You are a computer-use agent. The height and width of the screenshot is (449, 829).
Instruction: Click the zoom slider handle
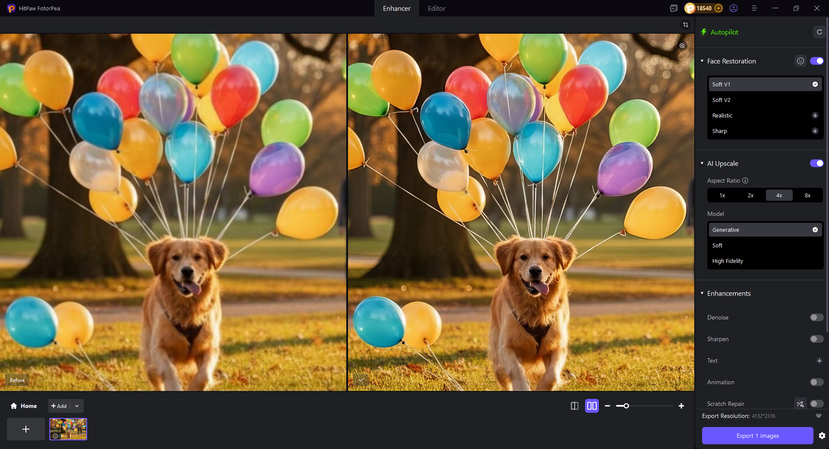point(625,406)
